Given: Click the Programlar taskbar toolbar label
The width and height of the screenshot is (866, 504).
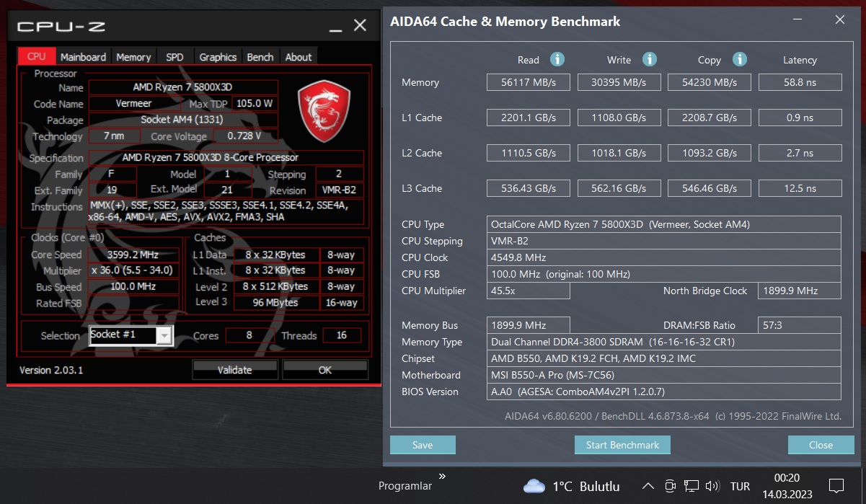Looking at the screenshot, I should [x=405, y=486].
